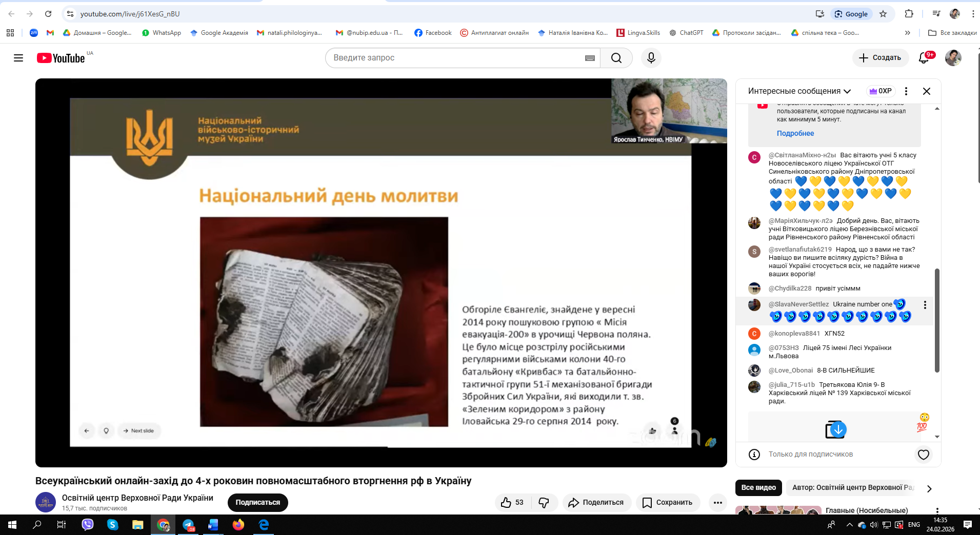View subscribers-only chat info icon
This screenshot has width=980, height=535.
(754, 455)
